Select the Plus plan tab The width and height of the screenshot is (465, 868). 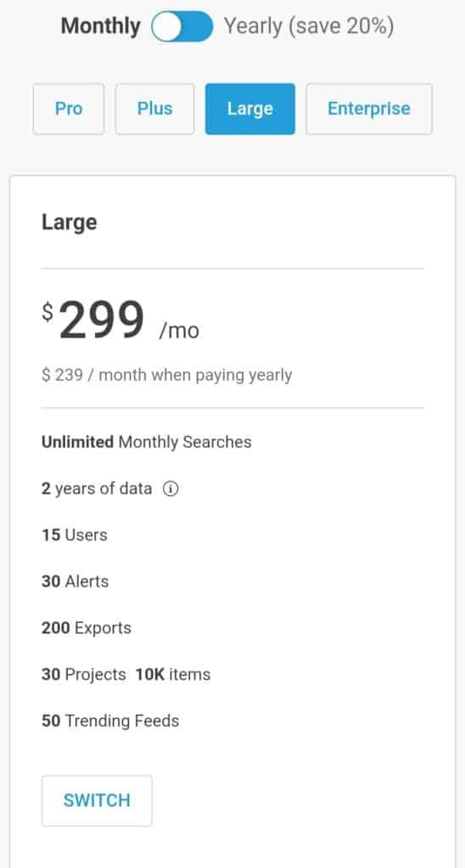[155, 108]
